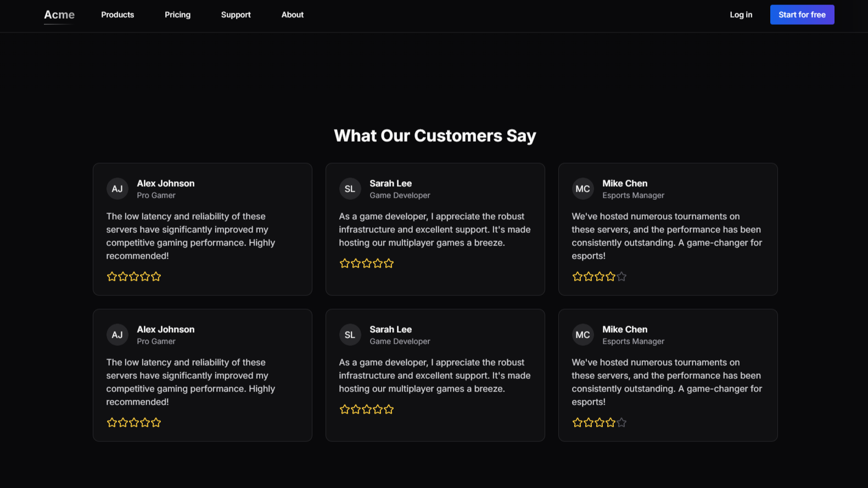Select the AJ avatar in the bottom-row review
This screenshot has width=868, height=488.
click(x=117, y=335)
